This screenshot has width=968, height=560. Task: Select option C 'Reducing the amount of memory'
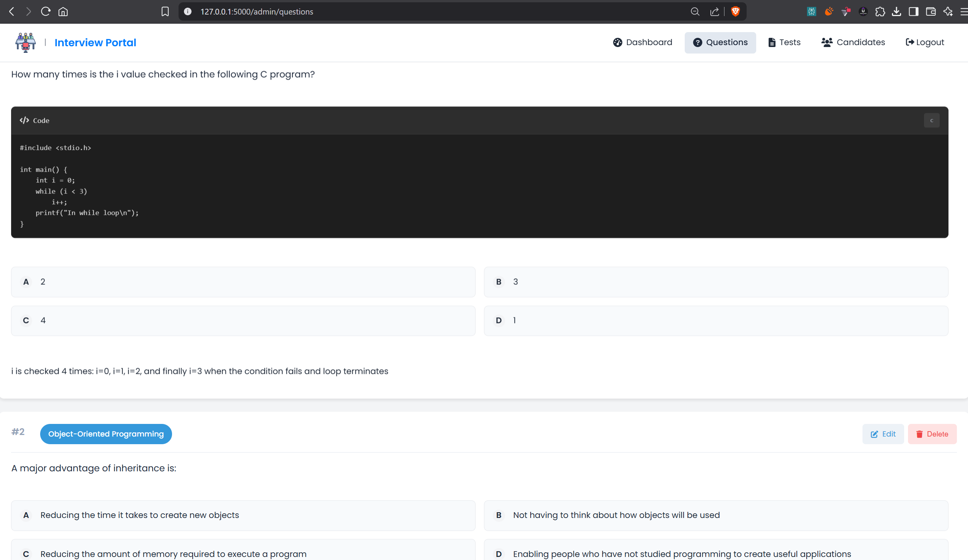point(243,550)
